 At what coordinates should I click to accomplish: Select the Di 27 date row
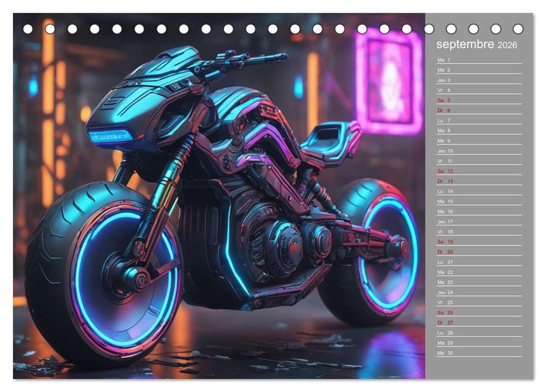[479, 322]
